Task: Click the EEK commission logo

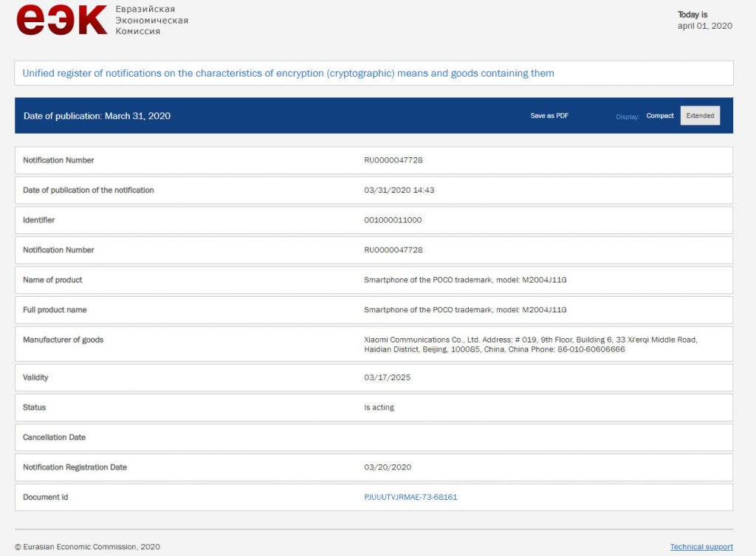Action: 62,20
